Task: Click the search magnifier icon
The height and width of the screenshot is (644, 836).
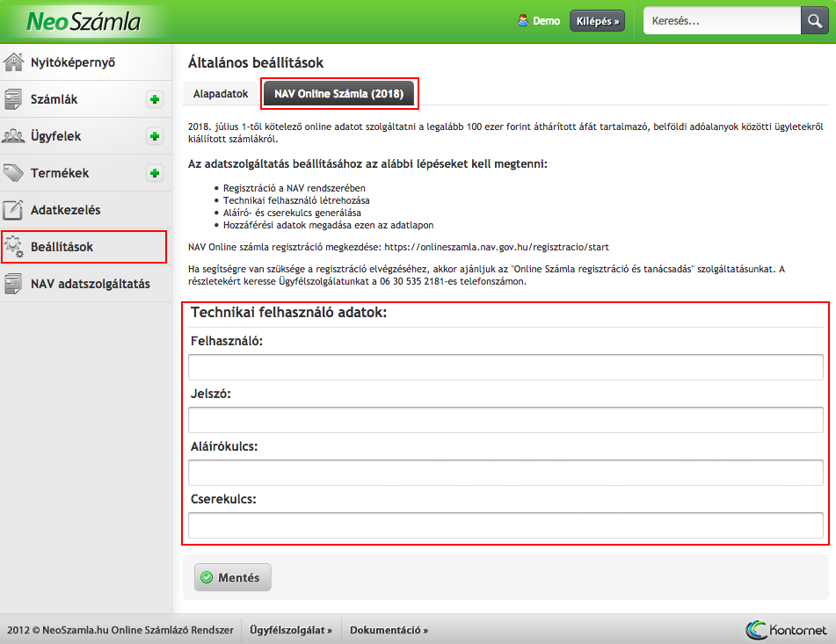Action: pos(814,21)
